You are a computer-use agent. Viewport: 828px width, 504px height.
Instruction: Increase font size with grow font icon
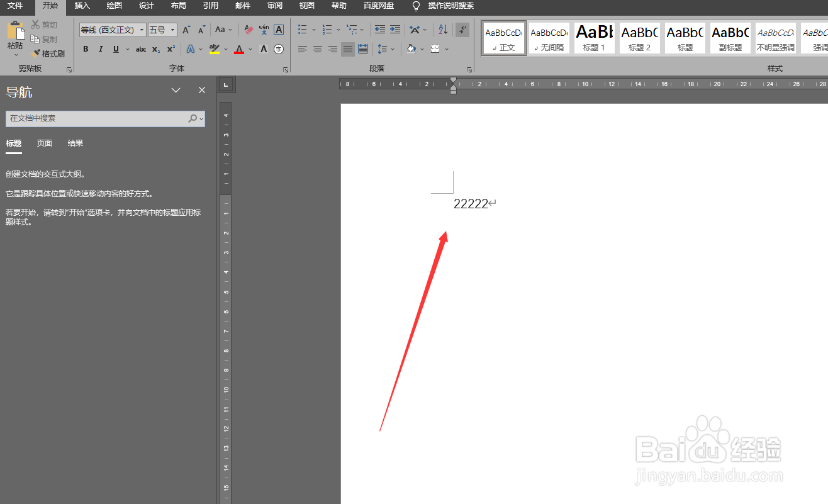coord(186,30)
